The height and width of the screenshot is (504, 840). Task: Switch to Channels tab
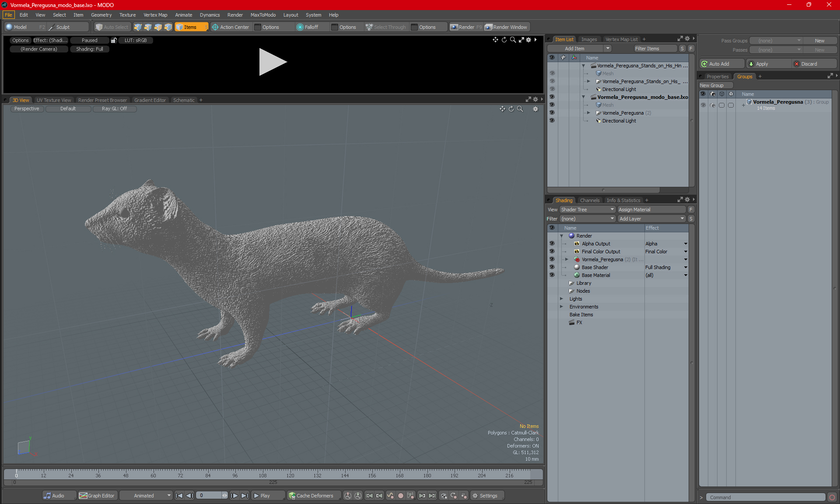coord(589,200)
